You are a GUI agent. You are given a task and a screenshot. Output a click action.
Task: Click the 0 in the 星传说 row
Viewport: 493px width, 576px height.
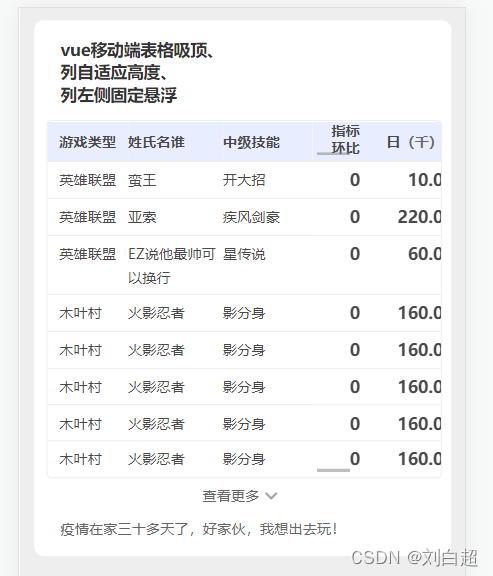(x=355, y=254)
